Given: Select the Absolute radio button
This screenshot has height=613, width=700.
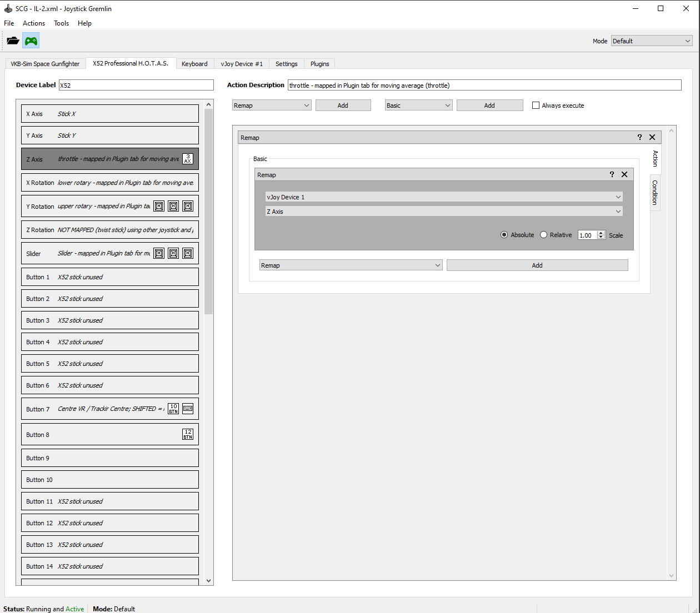Looking at the screenshot, I should click(504, 235).
